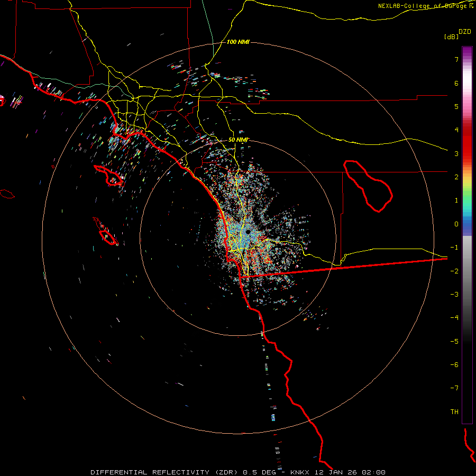This screenshot has width=476, height=476.
Task: Click the 50 NMI range ring label
Action: pos(238,140)
